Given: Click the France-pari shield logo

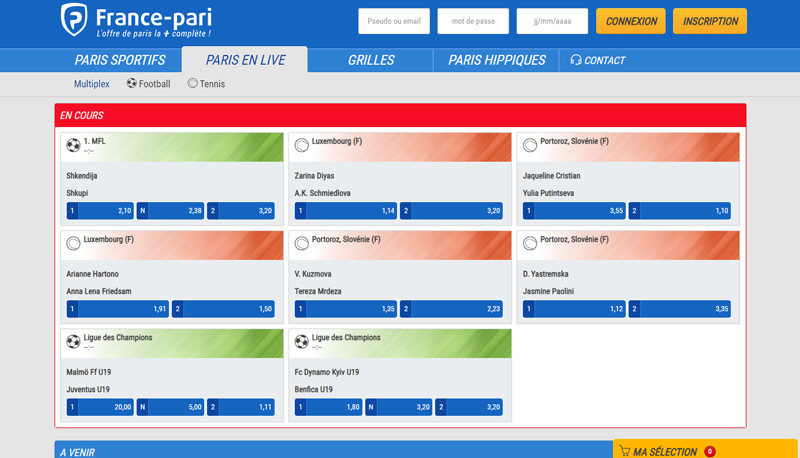Looking at the screenshot, I should 74,20.
